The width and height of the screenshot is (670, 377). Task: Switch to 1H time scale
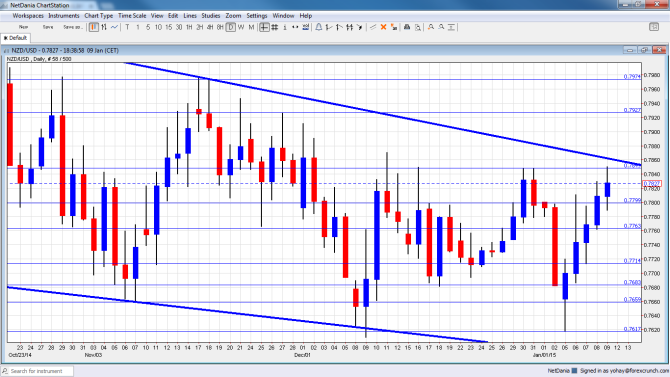click(189, 27)
